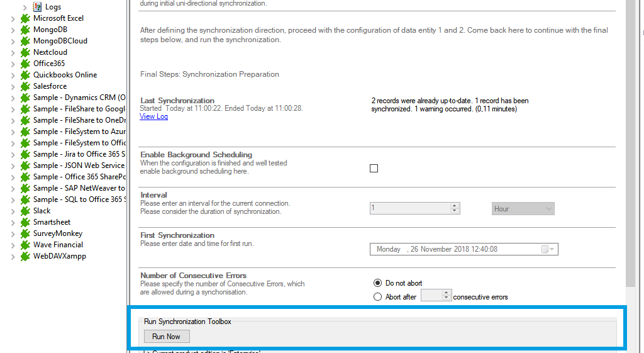Select the Do not abort option

coord(377,283)
